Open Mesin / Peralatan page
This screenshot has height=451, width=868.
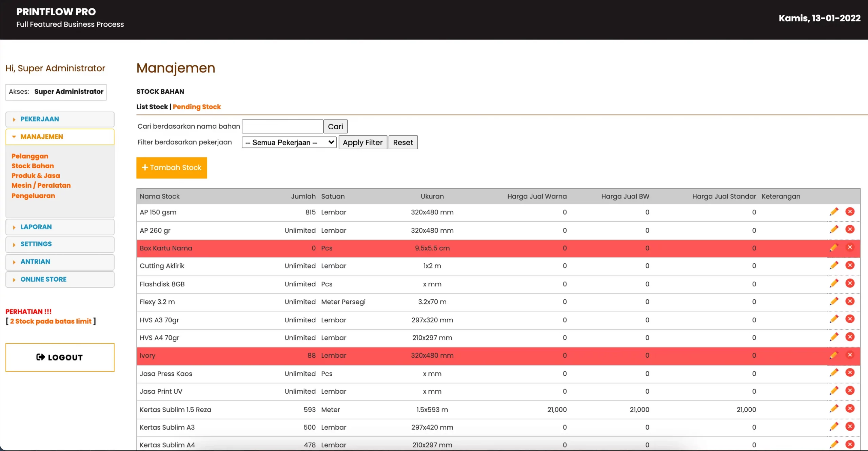tap(41, 186)
